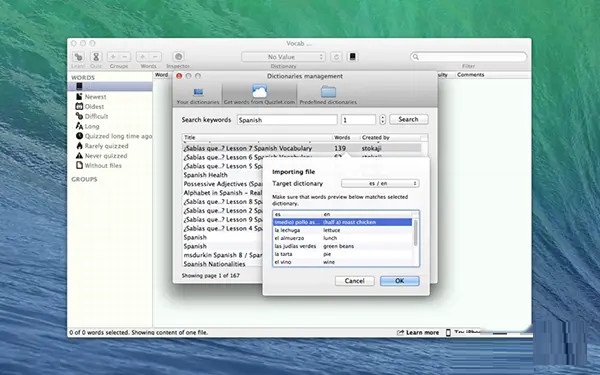Click the magnifier icon in the Filter field
600x375 pixels.
click(x=416, y=57)
